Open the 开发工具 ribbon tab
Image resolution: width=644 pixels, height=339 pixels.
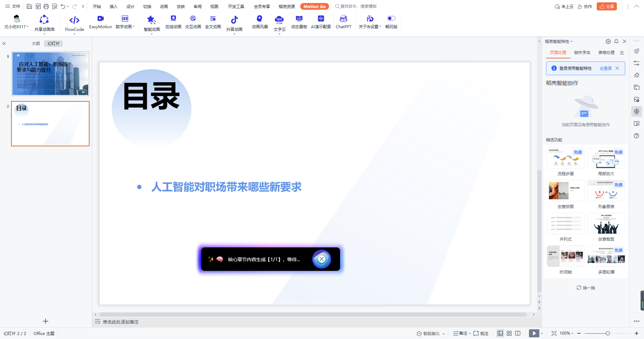[236, 6]
